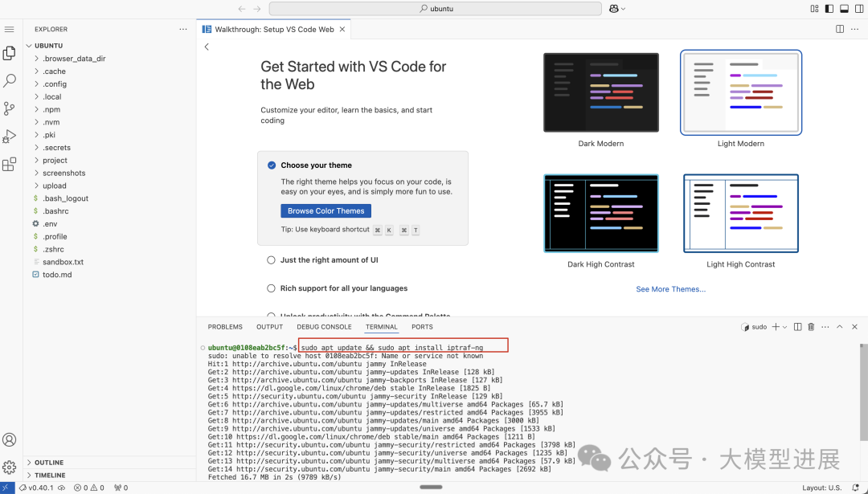Image resolution: width=868 pixels, height=494 pixels.
Task: Click the notifications bell in status bar
Action: (x=856, y=488)
